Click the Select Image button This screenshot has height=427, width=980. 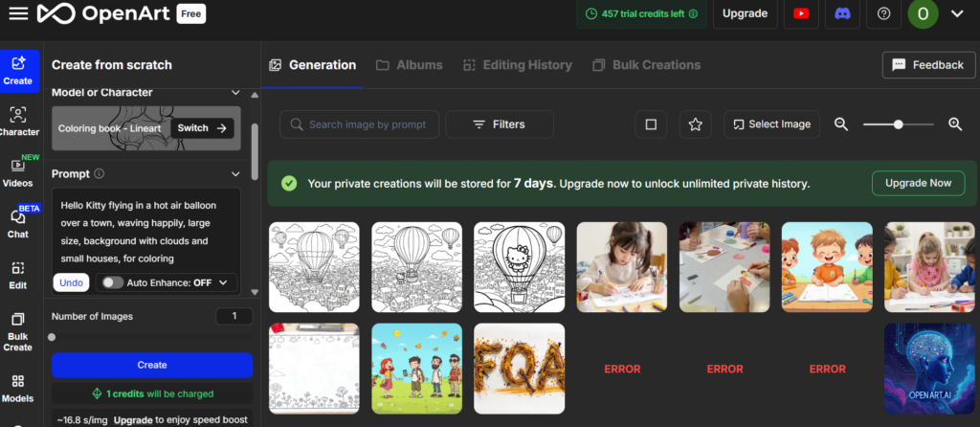772,124
